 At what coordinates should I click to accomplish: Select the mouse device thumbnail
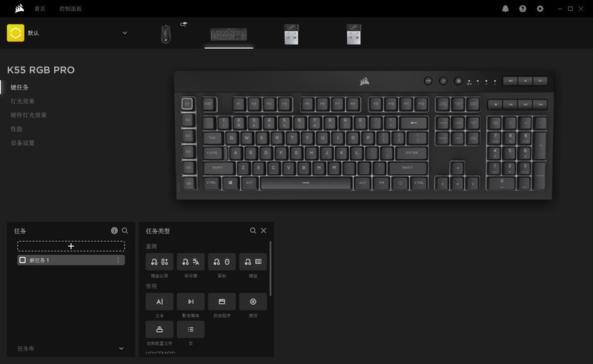tap(166, 34)
